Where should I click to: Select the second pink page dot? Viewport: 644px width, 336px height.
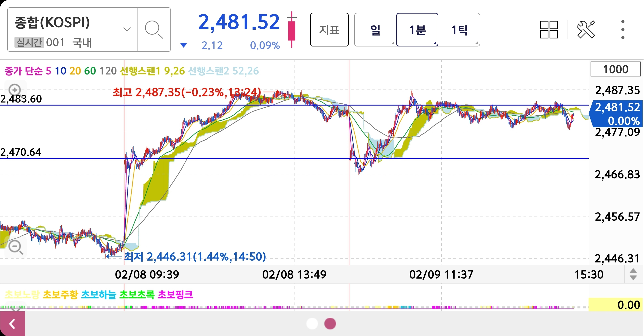click(330, 323)
